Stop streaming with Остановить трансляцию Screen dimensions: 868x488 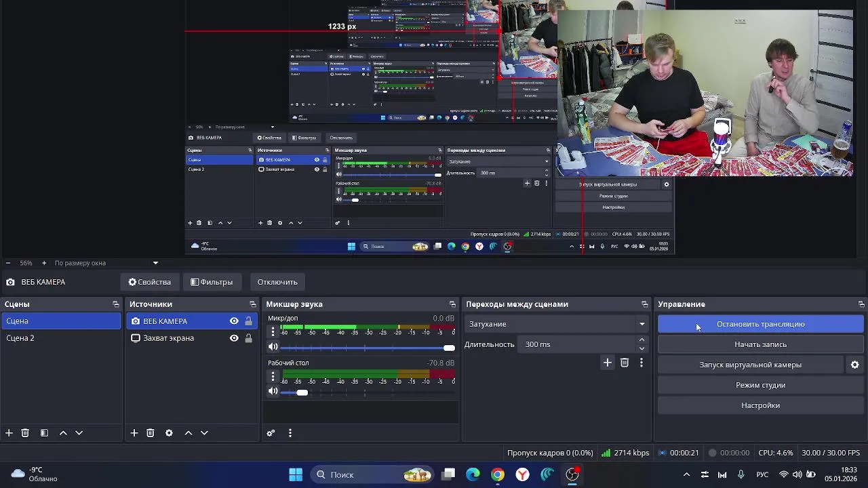click(760, 324)
